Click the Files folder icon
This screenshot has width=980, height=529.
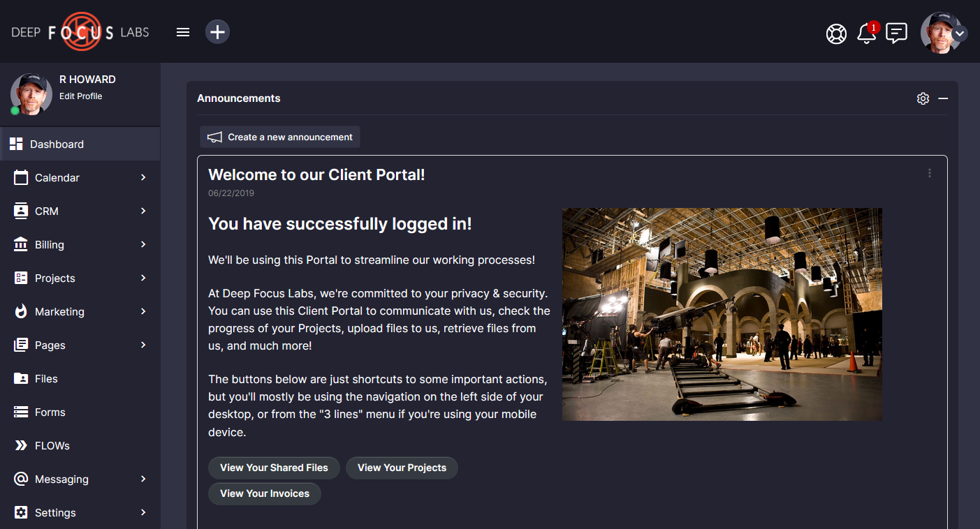21,378
